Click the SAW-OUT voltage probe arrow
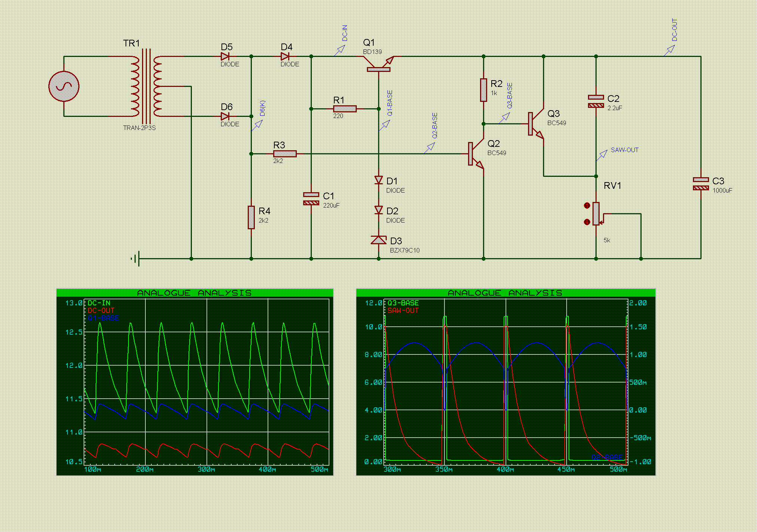 (602, 155)
